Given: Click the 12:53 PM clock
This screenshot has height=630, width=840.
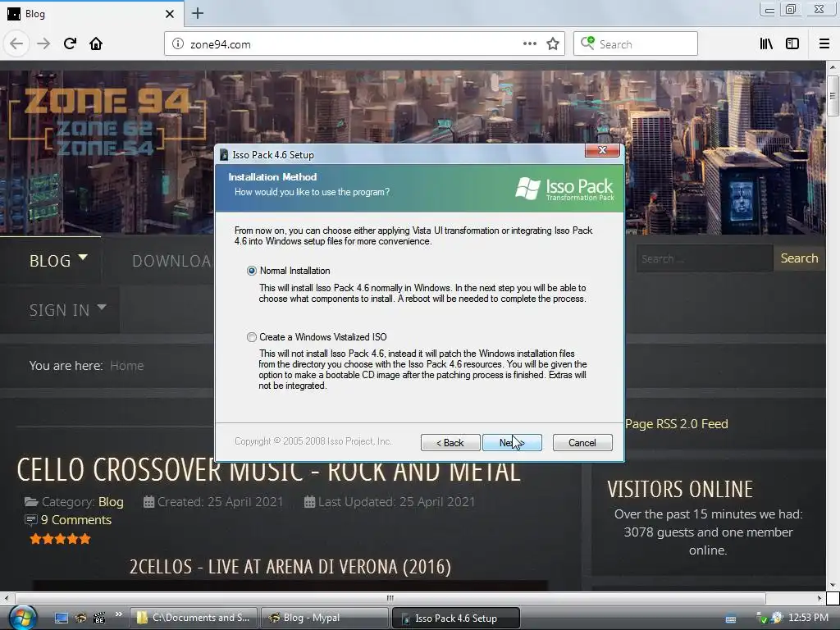Looking at the screenshot, I should pos(808,618).
